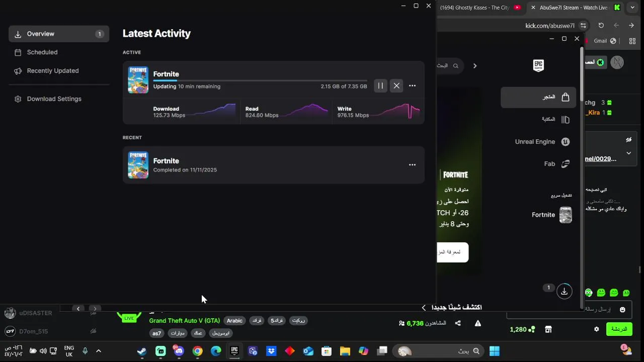Share the stream via share icon

pyautogui.click(x=458, y=323)
